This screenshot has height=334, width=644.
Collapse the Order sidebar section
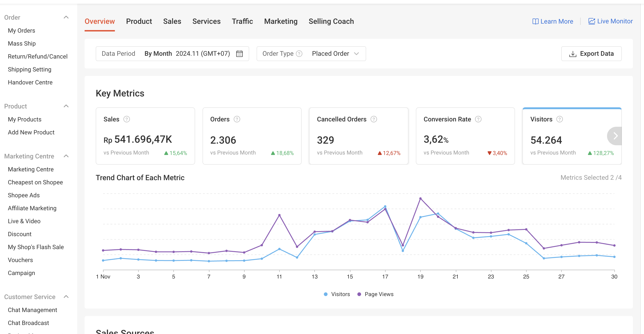pos(66,17)
